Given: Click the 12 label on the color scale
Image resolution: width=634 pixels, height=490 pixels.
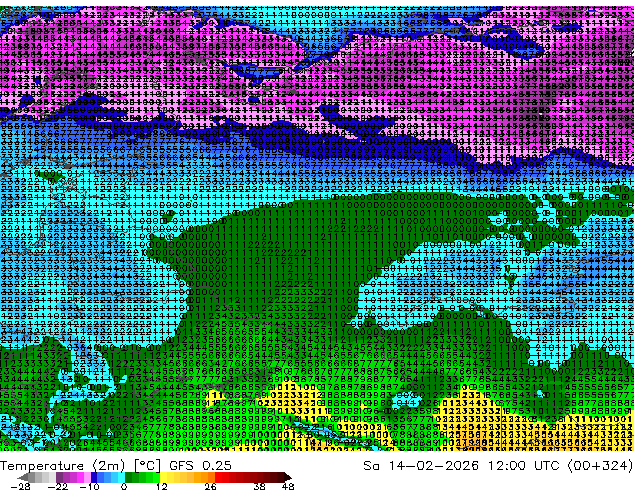Looking at the screenshot, I should [x=162, y=486].
